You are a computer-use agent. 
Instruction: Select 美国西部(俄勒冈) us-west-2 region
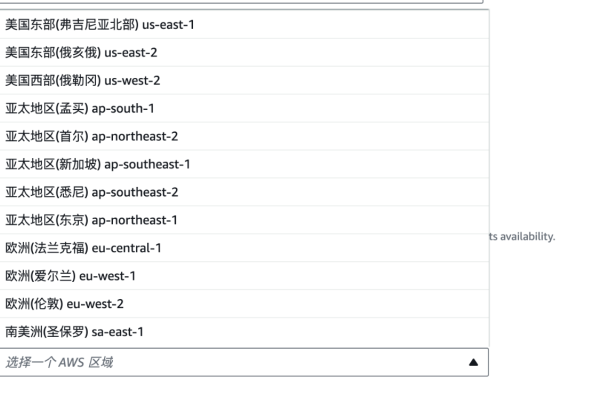244,80
